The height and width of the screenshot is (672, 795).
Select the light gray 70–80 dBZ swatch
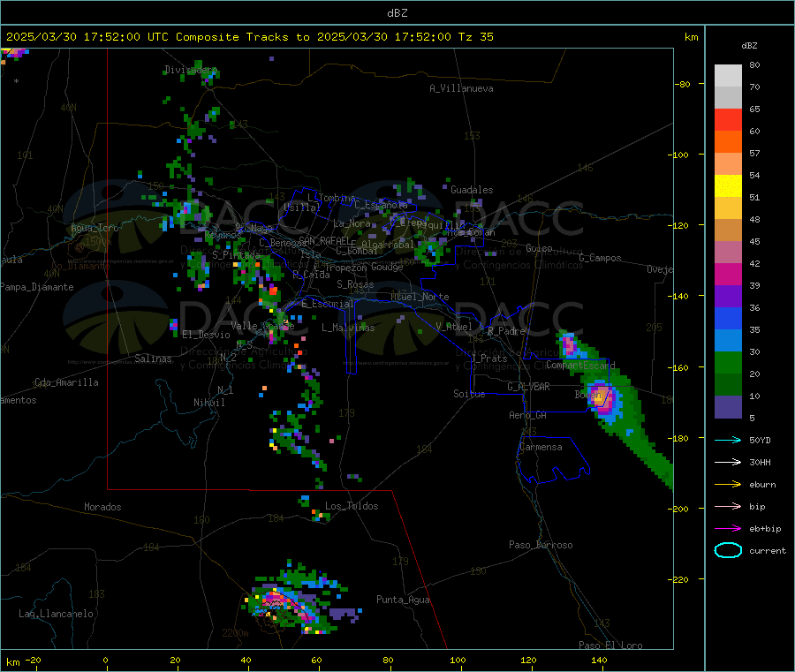pyautogui.click(x=728, y=76)
